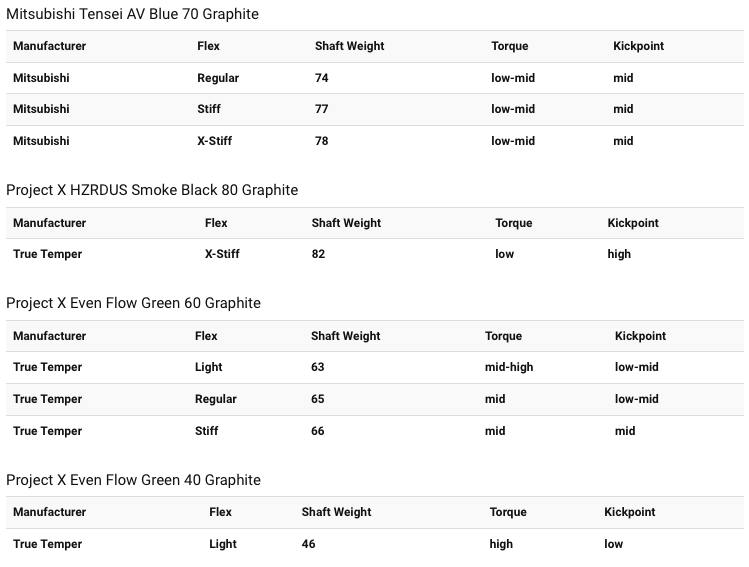Select the high torque cell in Even Flow 40

(x=501, y=544)
